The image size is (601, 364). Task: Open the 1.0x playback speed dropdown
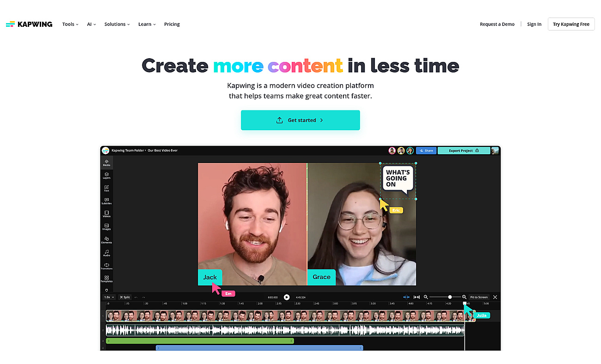(x=109, y=297)
